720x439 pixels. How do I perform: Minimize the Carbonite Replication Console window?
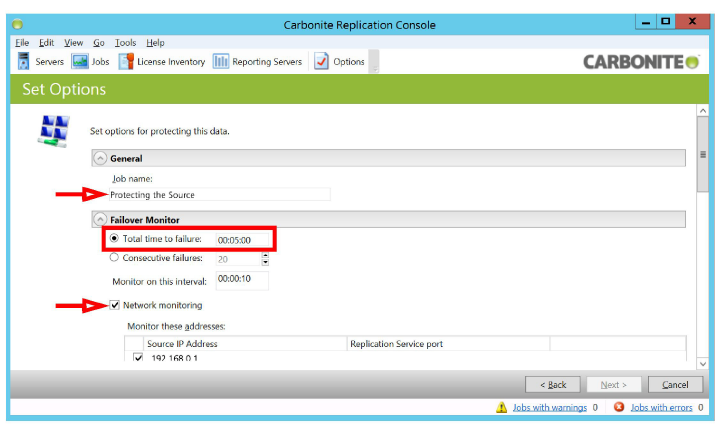pos(646,22)
